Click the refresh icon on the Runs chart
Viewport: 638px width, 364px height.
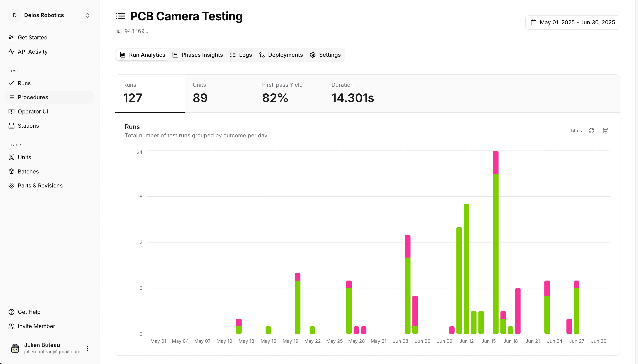pos(592,131)
